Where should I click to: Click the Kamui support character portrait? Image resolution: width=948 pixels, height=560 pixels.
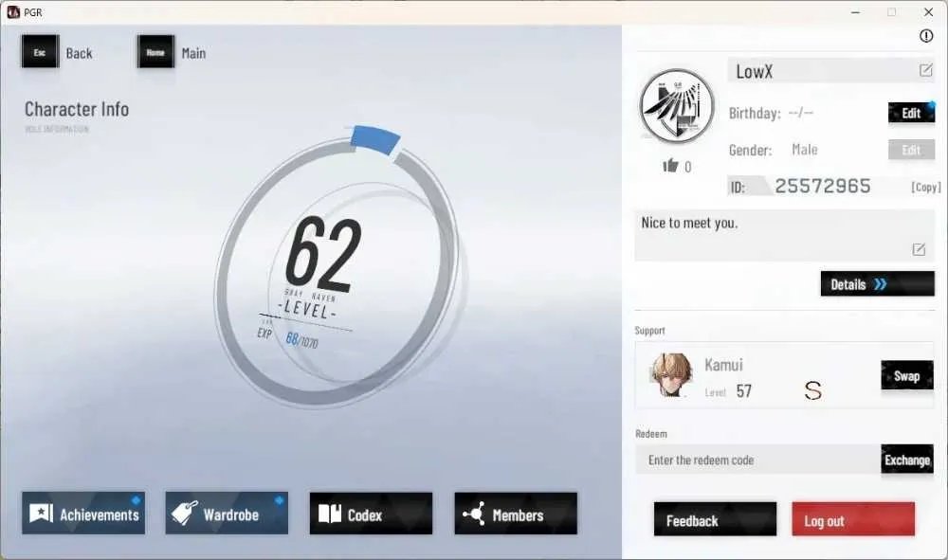[672, 374]
